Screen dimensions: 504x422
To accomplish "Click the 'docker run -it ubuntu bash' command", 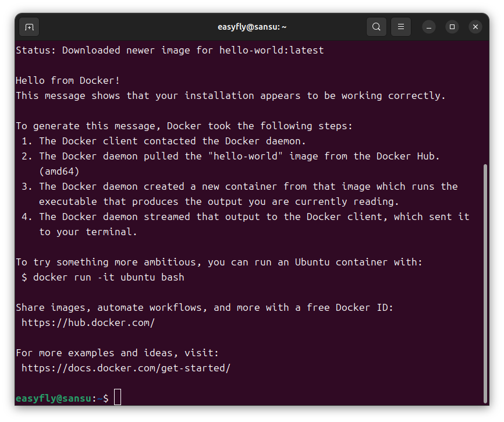I will click(x=109, y=277).
